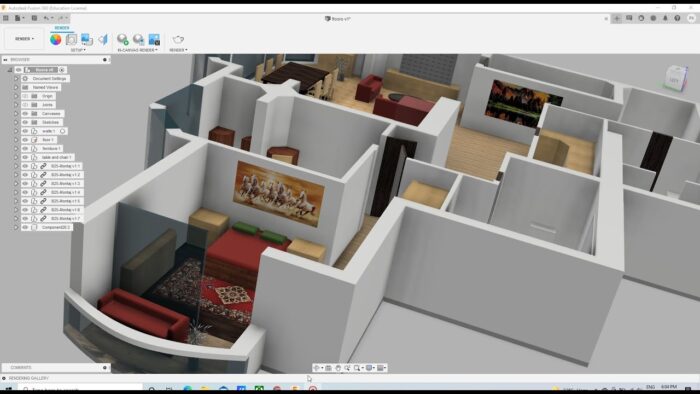700x394 pixels.
Task: Hide the Component26:2 item
Action: tap(25, 227)
